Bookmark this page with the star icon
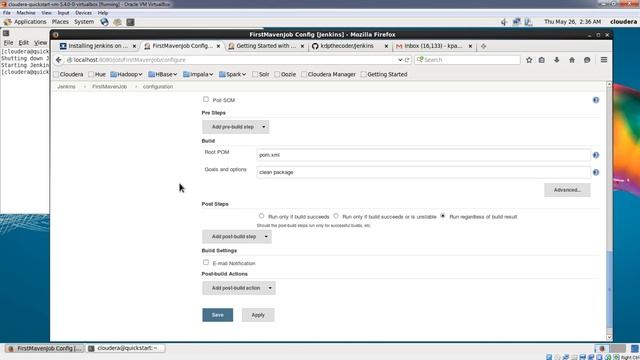Viewport: 640px width, 360px height. [x=529, y=60]
